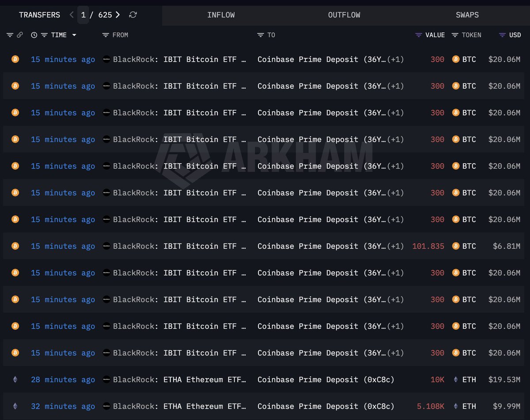The width and height of the screenshot is (530, 420).
Task: Go to previous page of transfers
Action: coord(72,15)
